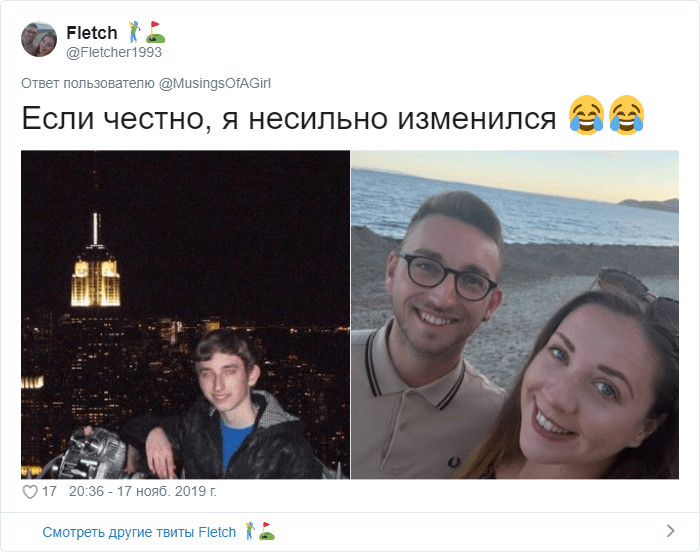Open the timestamp '20:36 - 17 нояб. 2019 г.'

[x=143, y=491]
